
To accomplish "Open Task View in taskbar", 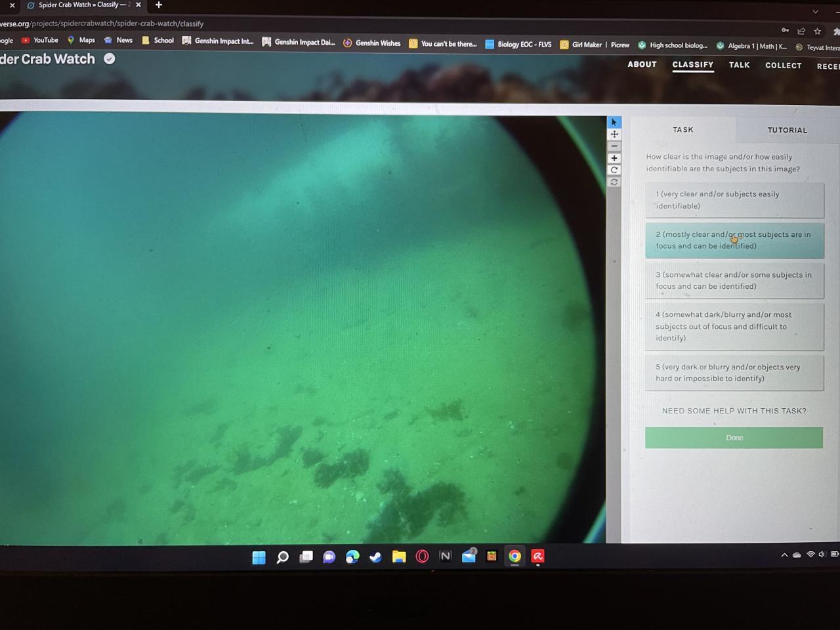I will pyautogui.click(x=306, y=557).
